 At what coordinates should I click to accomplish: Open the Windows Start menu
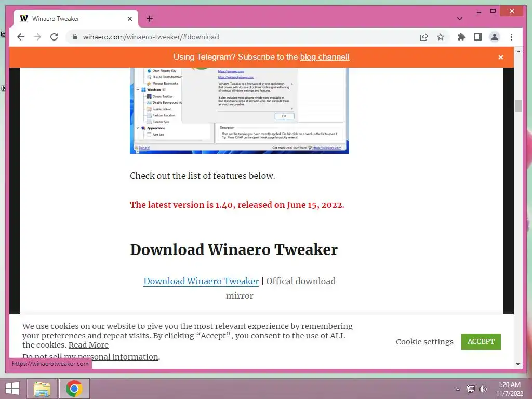click(12, 389)
